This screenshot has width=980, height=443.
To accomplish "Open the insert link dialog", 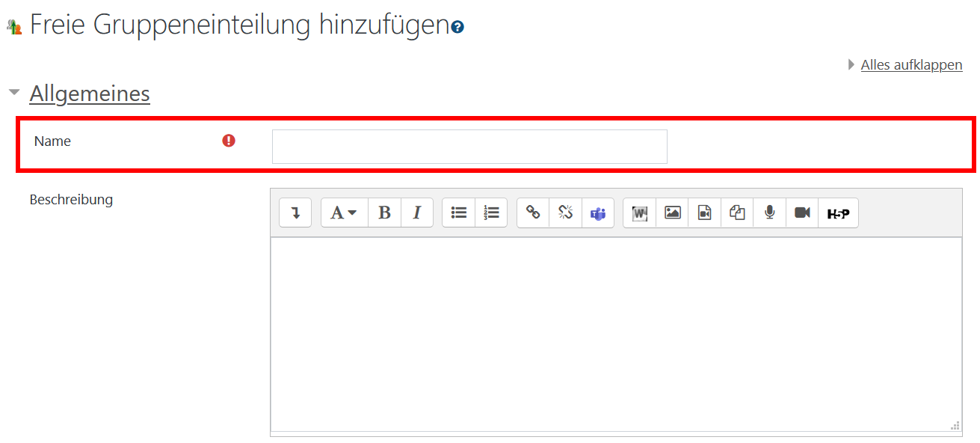I will tap(532, 213).
